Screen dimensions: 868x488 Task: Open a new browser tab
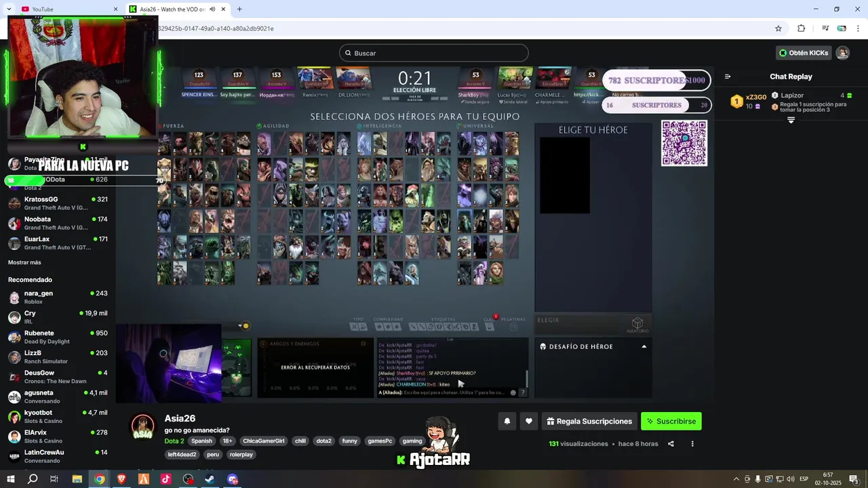click(x=239, y=9)
